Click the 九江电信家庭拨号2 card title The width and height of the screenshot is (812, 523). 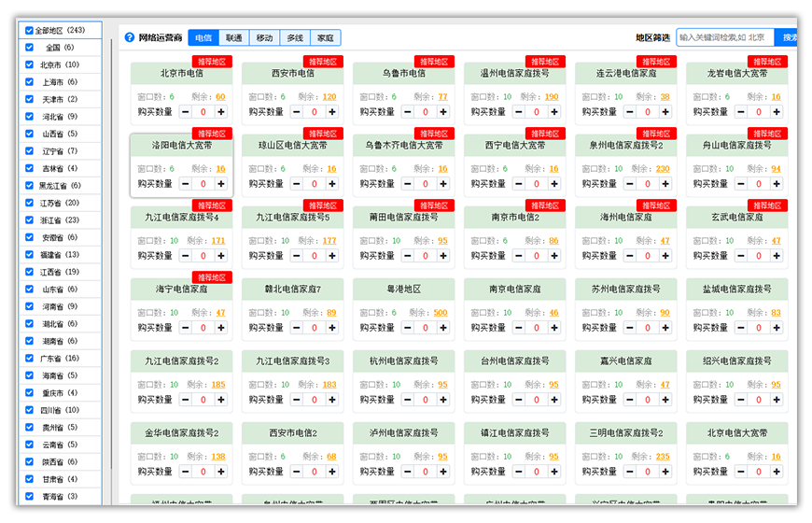182,361
